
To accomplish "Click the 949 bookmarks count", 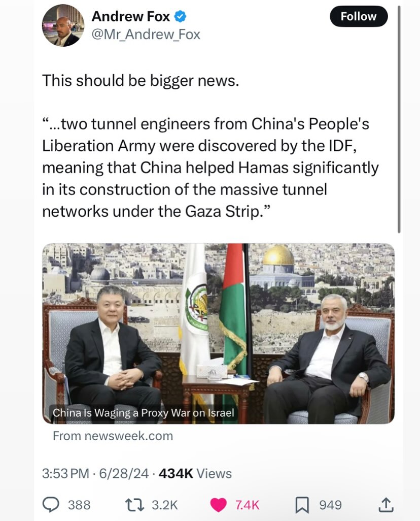I will pyautogui.click(x=330, y=505).
